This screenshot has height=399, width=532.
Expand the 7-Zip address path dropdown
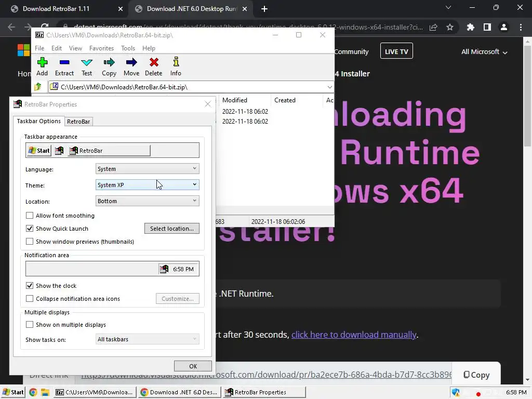(x=329, y=87)
